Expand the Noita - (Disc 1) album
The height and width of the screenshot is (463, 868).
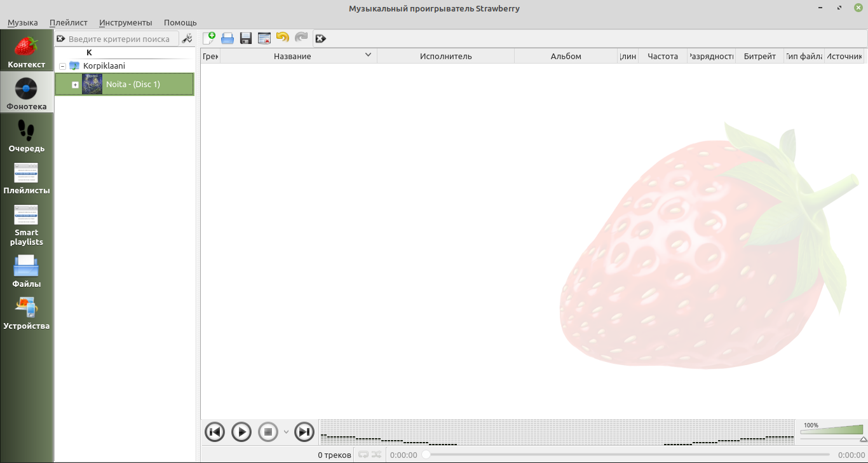75,85
